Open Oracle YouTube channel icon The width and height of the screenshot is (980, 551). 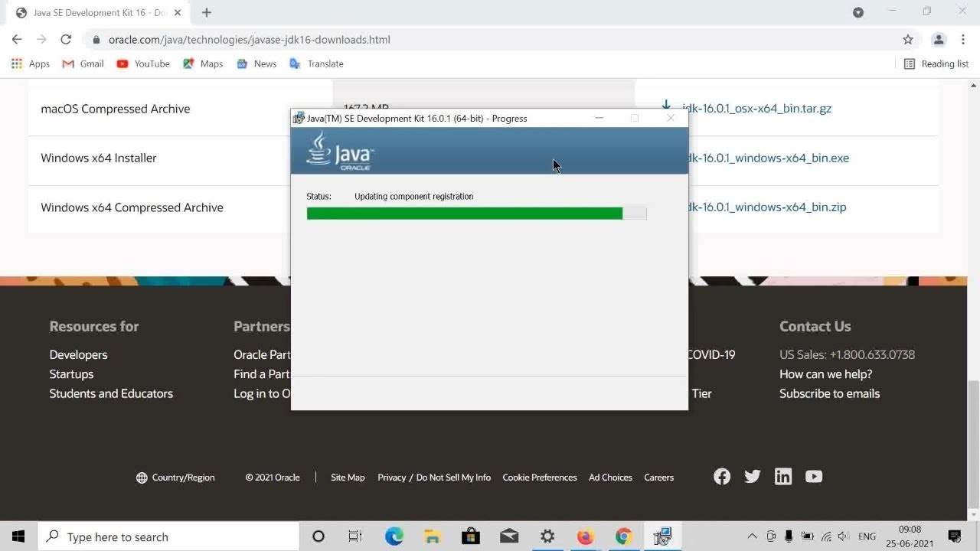(x=814, y=477)
